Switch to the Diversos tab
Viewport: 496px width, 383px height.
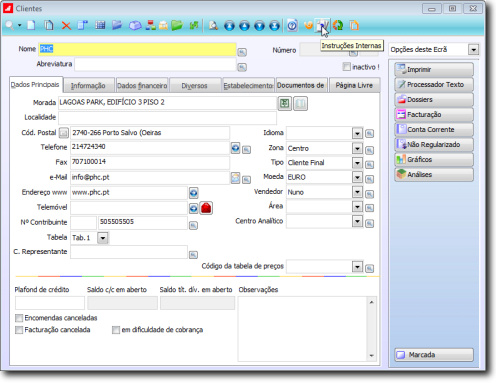[x=195, y=86]
